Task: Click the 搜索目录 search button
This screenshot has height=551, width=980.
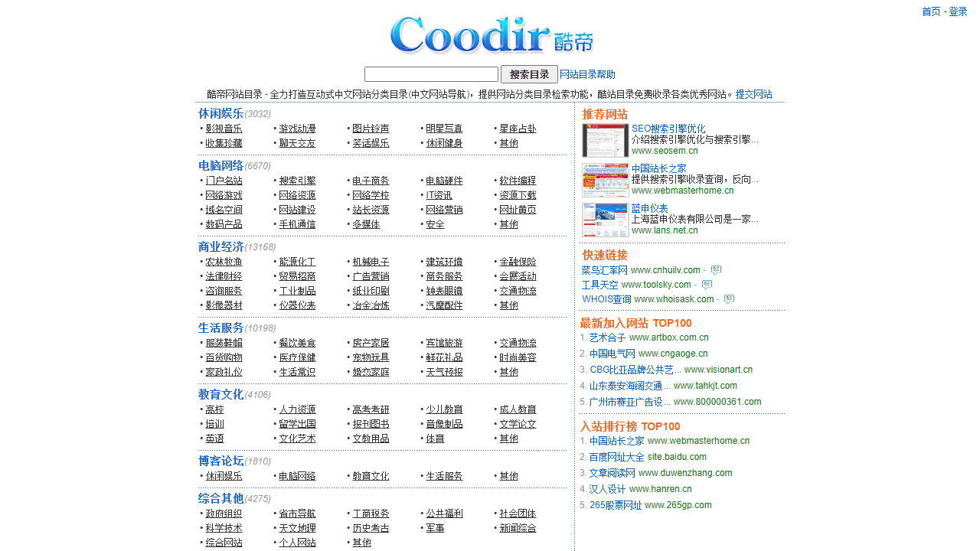Action: point(529,74)
